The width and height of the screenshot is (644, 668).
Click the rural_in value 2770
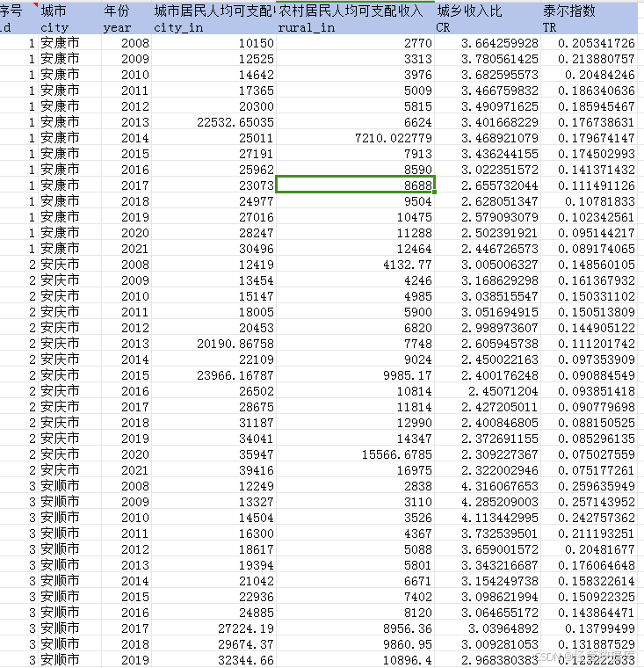(418, 43)
